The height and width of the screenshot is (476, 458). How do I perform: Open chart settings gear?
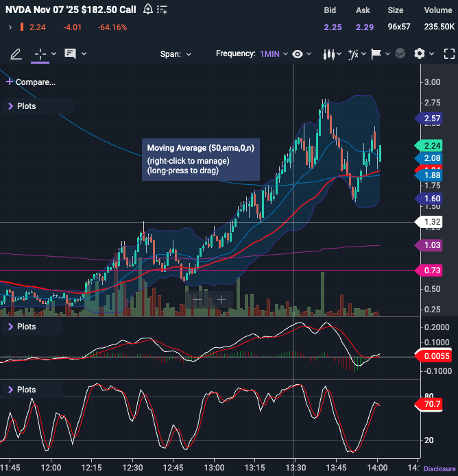pyautogui.click(x=420, y=53)
